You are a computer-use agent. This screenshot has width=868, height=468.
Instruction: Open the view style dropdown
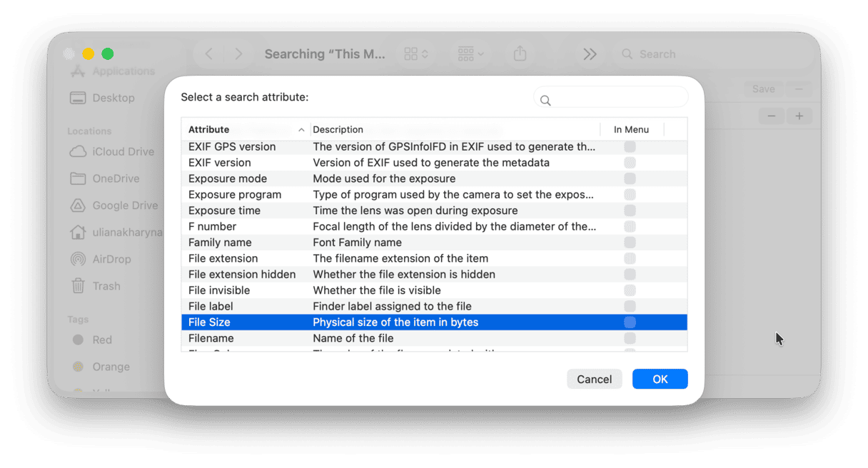click(416, 53)
